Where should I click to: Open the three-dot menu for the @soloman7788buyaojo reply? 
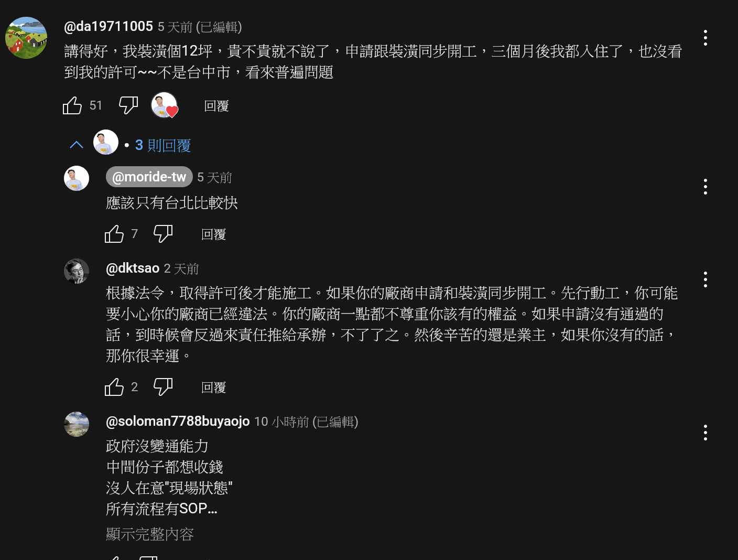coord(706,433)
